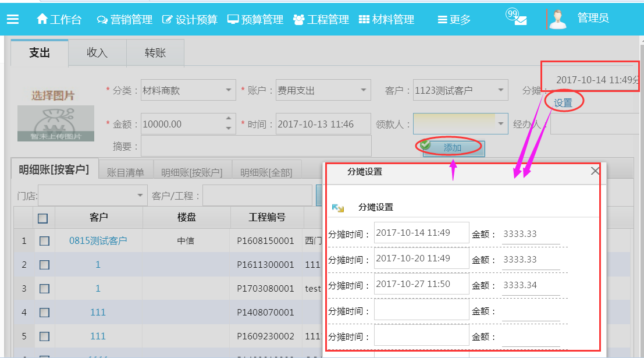Switch to the 收入 tab

click(x=97, y=52)
